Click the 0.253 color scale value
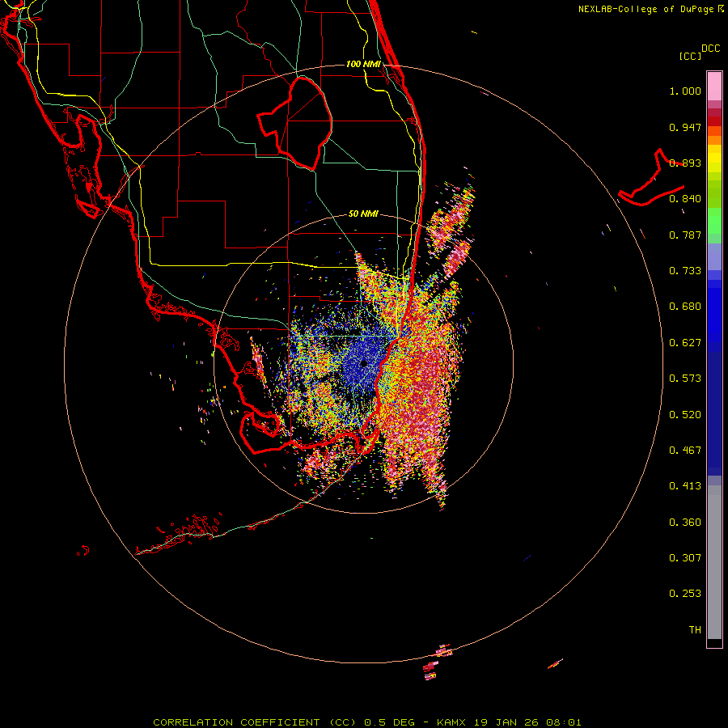This screenshot has height=728, width=728. coord(685,594)
